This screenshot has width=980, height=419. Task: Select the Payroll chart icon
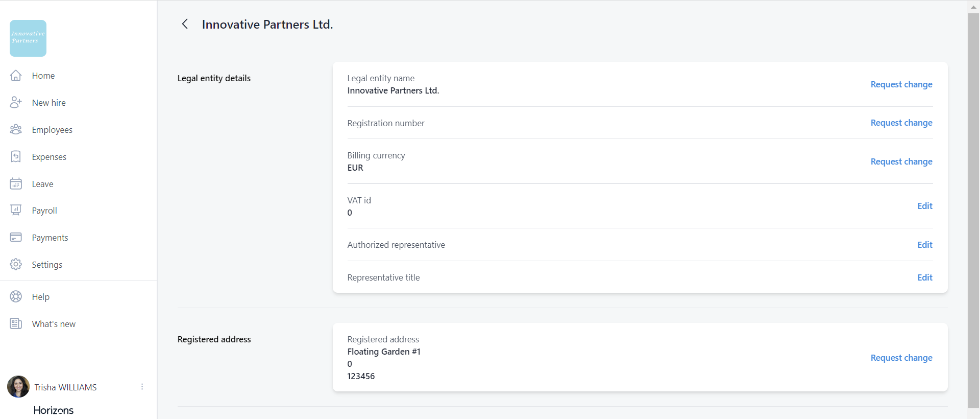click(16, 211)
